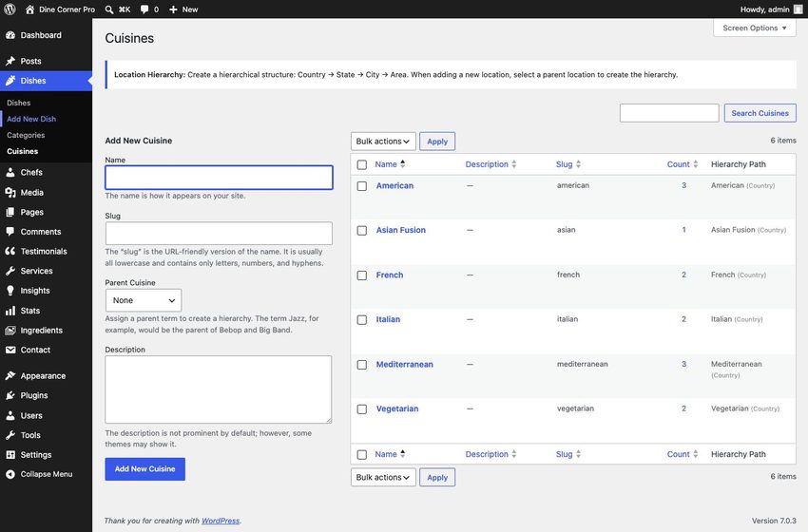Check the Vegetarian row checkbox
The width and height of the screenshot is (808, 532).
pos(362,409)
